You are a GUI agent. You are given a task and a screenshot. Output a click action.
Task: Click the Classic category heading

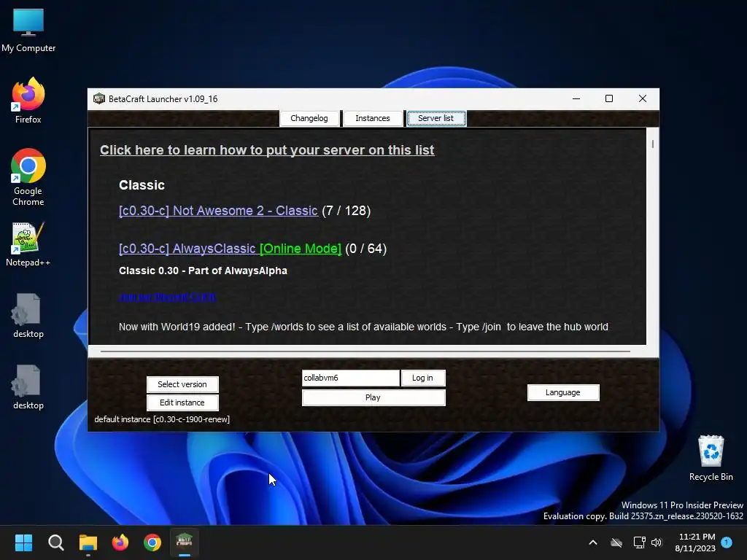click(142, 184)
